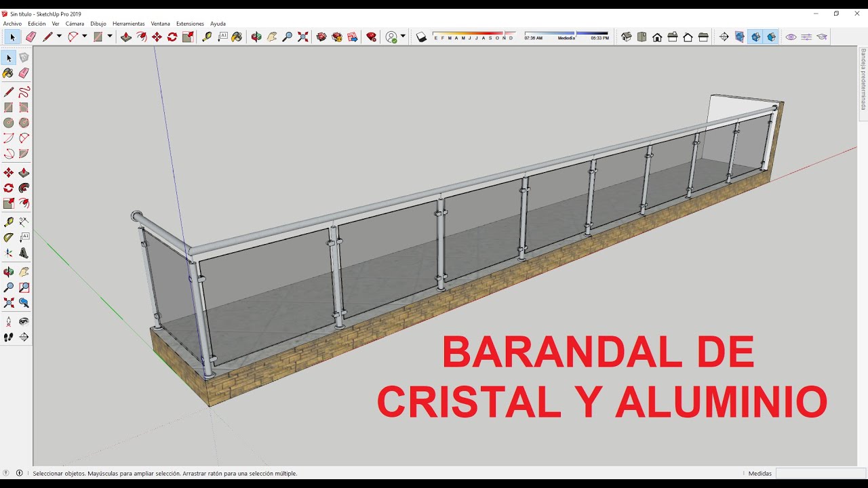Open the Extension Manager ruby icon

(371, 37)
